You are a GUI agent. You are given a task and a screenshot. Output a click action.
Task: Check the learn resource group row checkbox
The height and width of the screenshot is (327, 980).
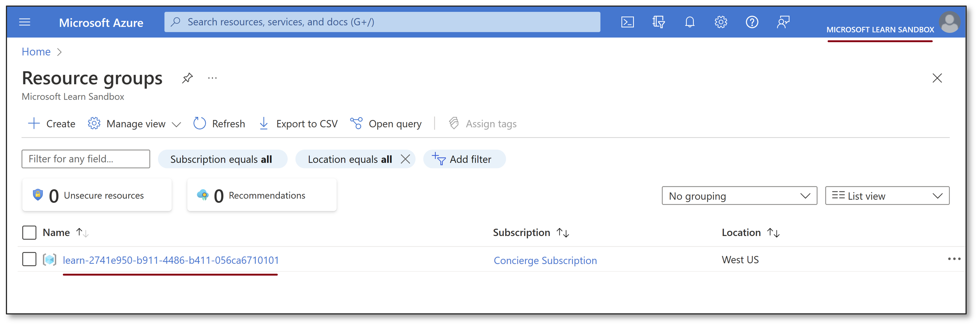pos(29,259)
